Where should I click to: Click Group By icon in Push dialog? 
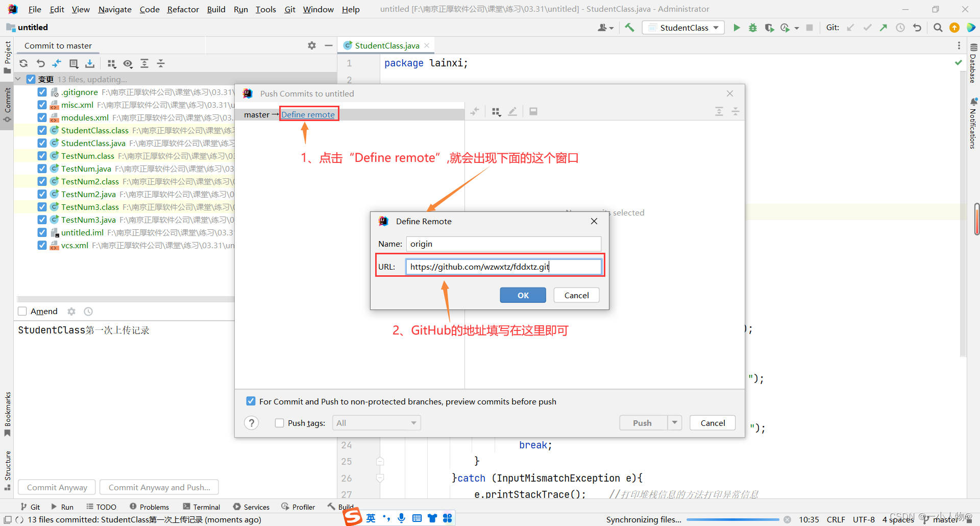496,111
